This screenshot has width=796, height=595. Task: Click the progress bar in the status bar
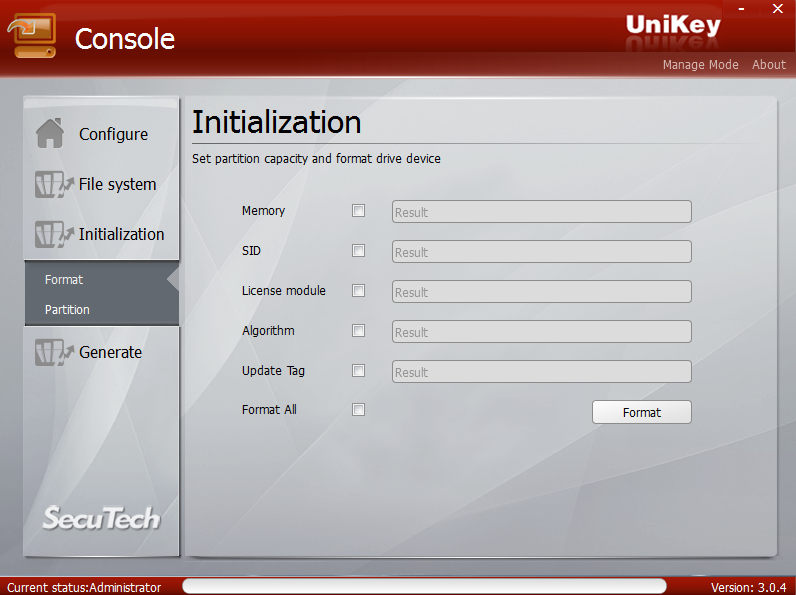424,586
